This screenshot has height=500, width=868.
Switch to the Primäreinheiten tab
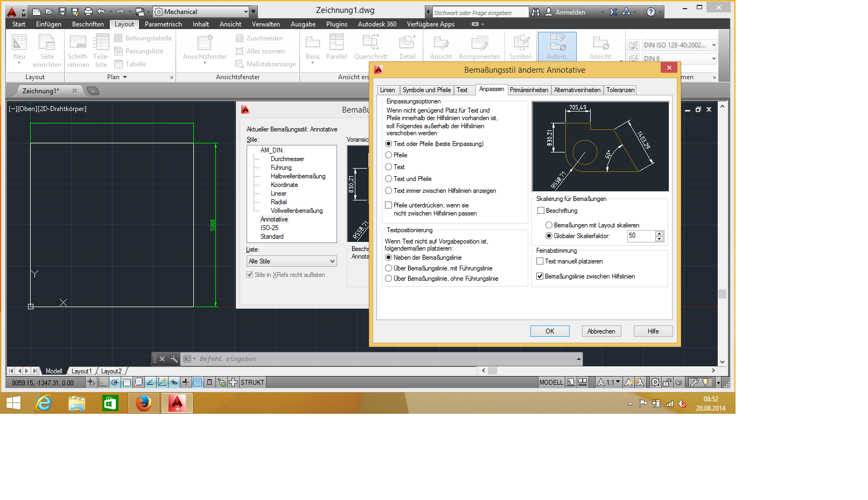coord(529,90)
